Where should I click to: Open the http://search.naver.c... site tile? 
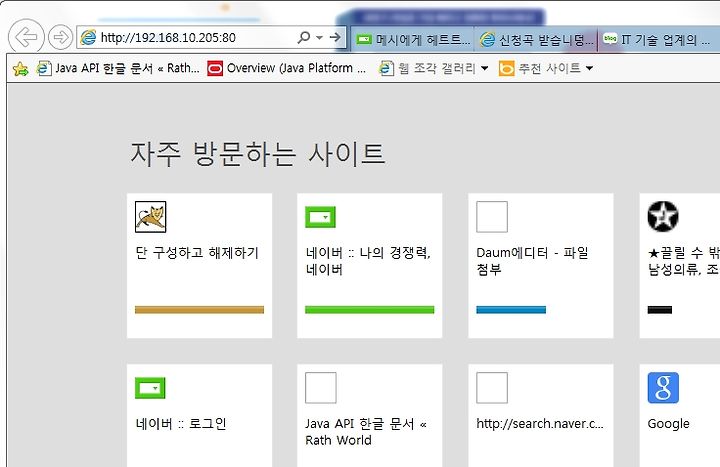tap(540, 416)
